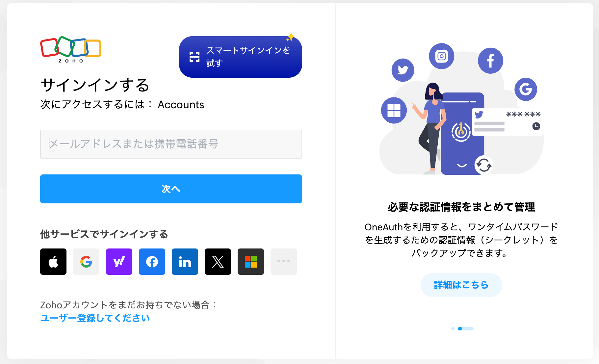Image resolution: width=599 pixels, height=364 pixels.
Task: Open ユーザー登録してください sign-up link
Action: point(95,318)
